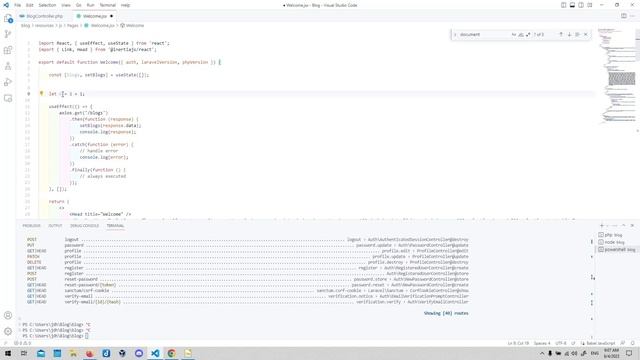The image size is (640, 360).
Task: Open the Extensions view
Action: (x=8, y=50)
